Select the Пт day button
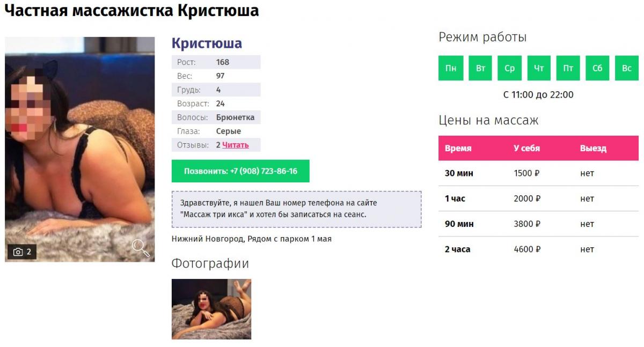The width and height of the screenshot is (644, 347). (568, 68)
